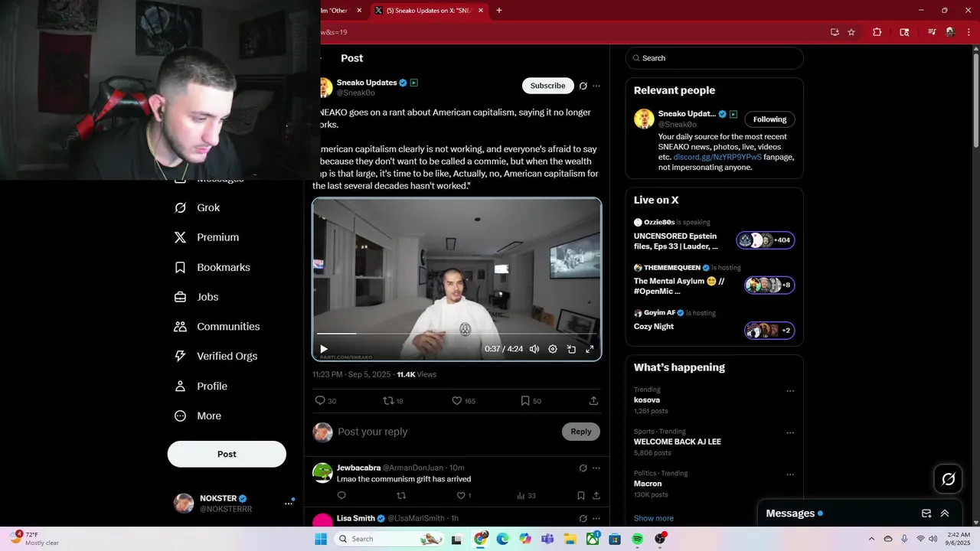Compose new message in Messages drawer
This screenshot has height=551, width=980.
pyautogui.click(x=926, y=514)
